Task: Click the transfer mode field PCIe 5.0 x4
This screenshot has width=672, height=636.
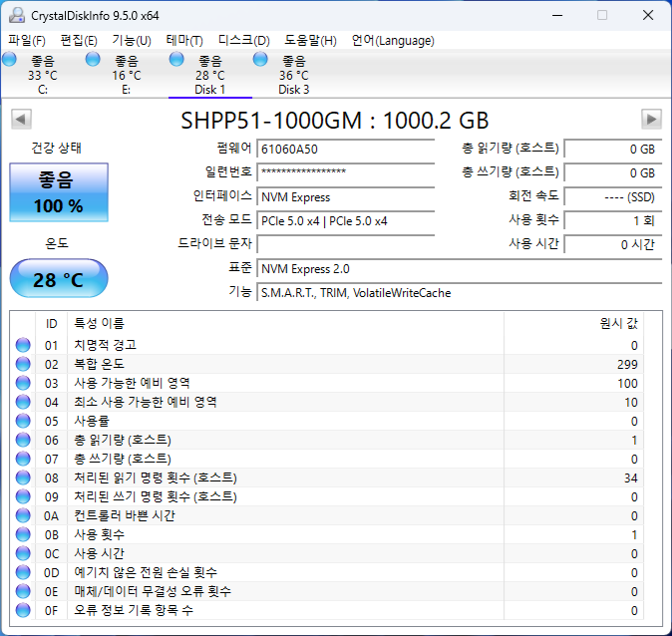Action: [x=345, y=221]
